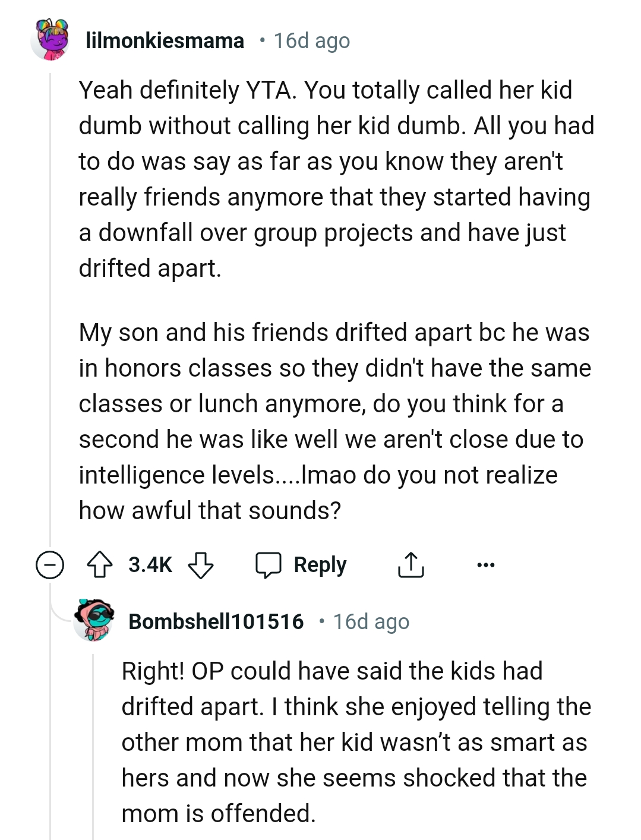Click the vertical thread line beside Bombshell101516's reply
The image size is (641, 840).
94,743
